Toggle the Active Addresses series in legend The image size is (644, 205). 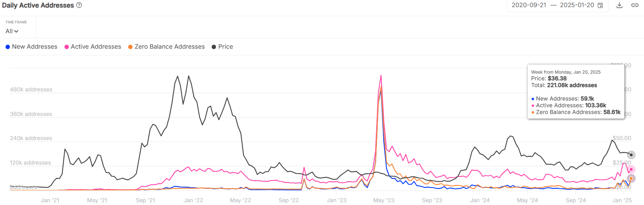(x=96, y=47)
